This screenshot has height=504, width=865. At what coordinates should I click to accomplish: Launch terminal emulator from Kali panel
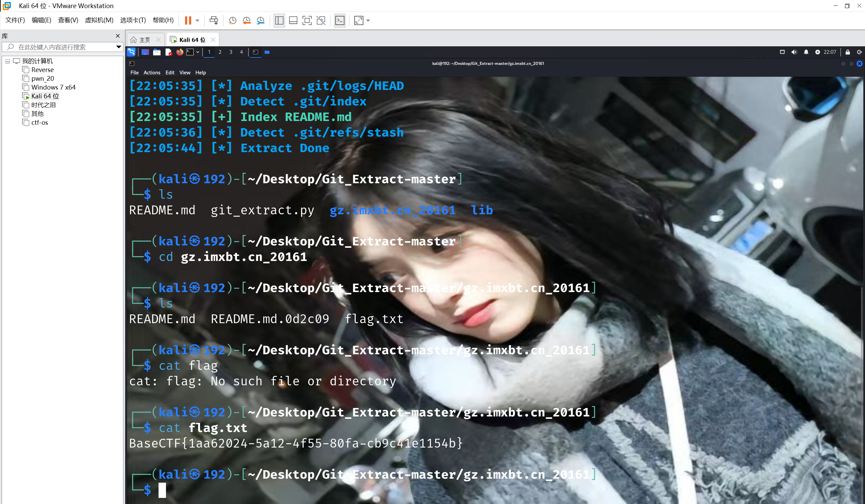click(190, 52)
